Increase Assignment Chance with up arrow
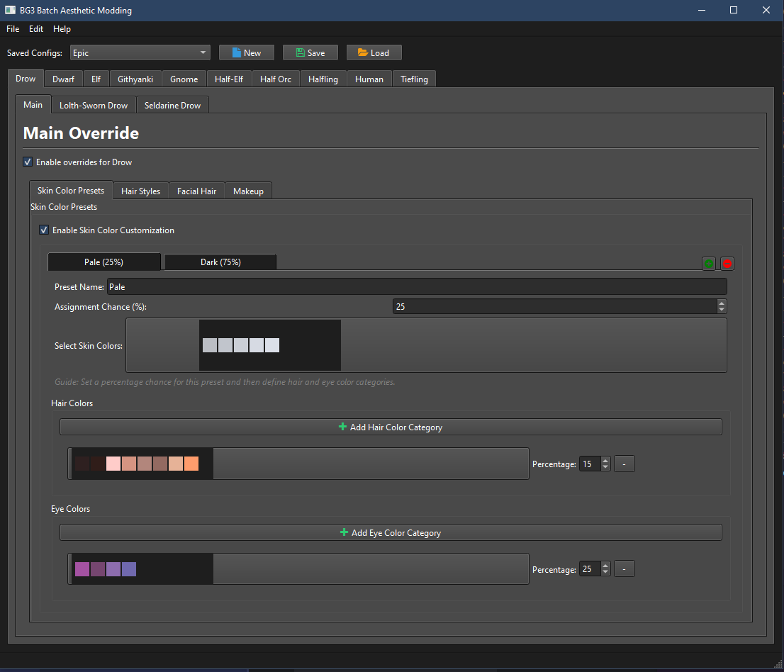 722,303
